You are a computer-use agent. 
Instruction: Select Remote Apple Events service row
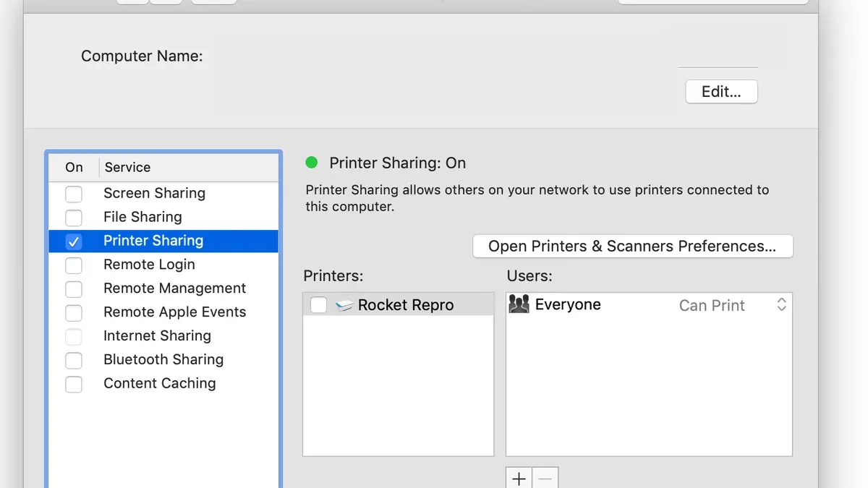coord(163,313)
